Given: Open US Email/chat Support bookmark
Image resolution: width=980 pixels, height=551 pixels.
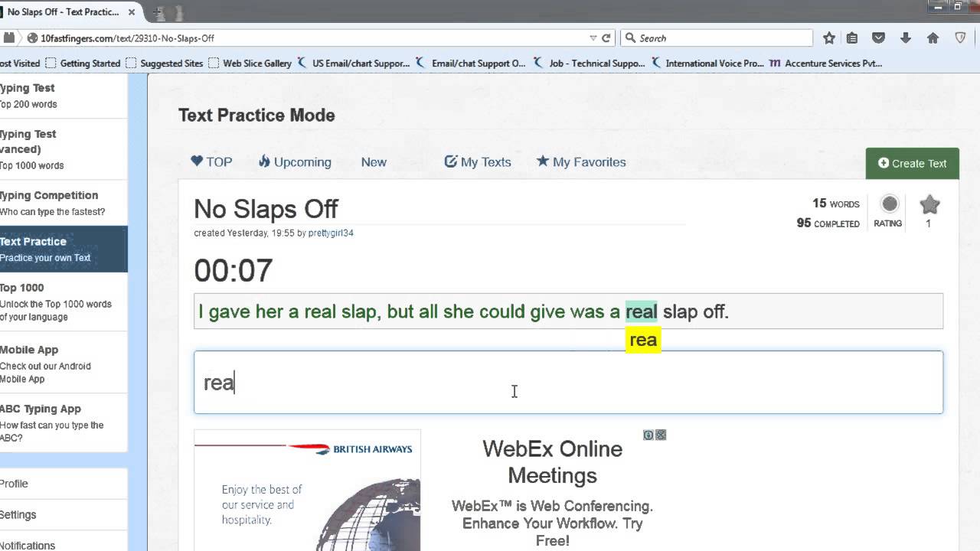Looking at the screenshot, I should 354,64.
